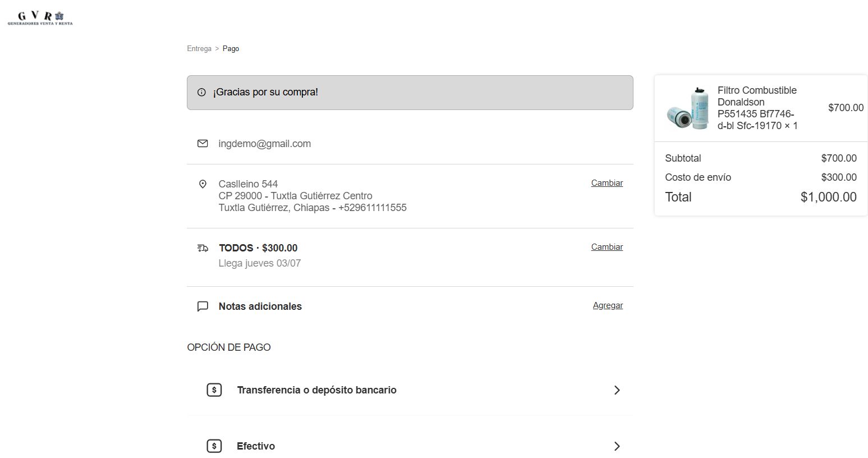Go back to Entrega breadcrumb step
Screen dimensions: 868x458
pyautogui.click(x=199, y=49)
